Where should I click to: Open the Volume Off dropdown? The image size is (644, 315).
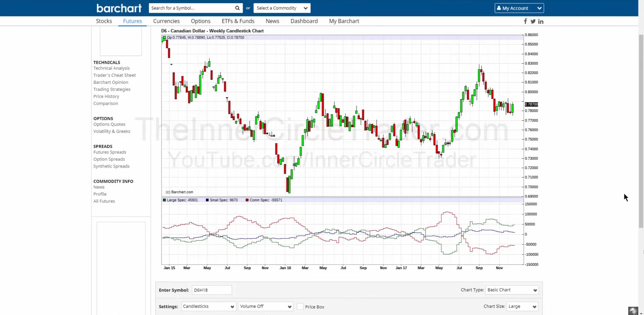[266, 306]
